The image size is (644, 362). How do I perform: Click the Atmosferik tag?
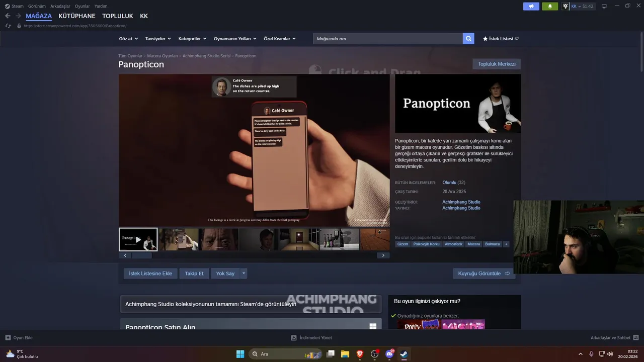coord(453,244)
